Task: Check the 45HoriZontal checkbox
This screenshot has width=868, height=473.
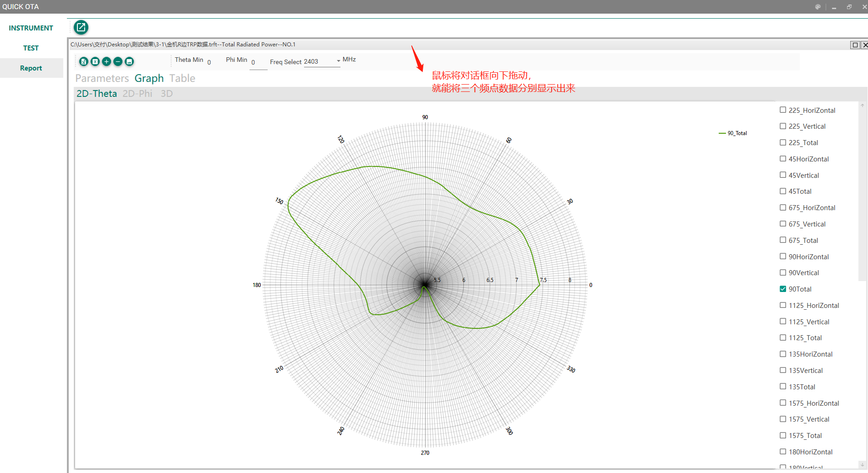Action: (x=783, y=159)
